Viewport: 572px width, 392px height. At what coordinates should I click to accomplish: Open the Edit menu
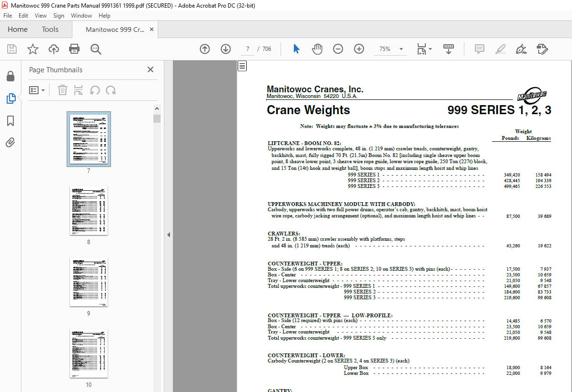click(x=23, y=16)
